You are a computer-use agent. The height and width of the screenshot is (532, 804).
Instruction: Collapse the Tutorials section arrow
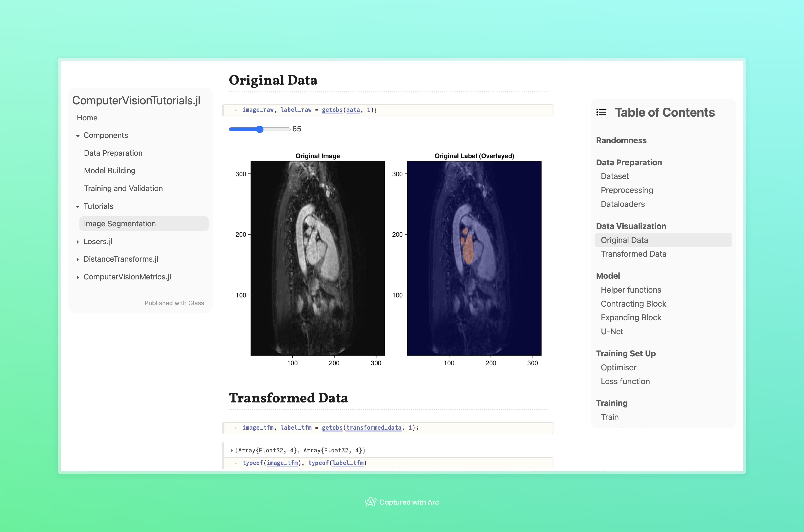[78, 207]
